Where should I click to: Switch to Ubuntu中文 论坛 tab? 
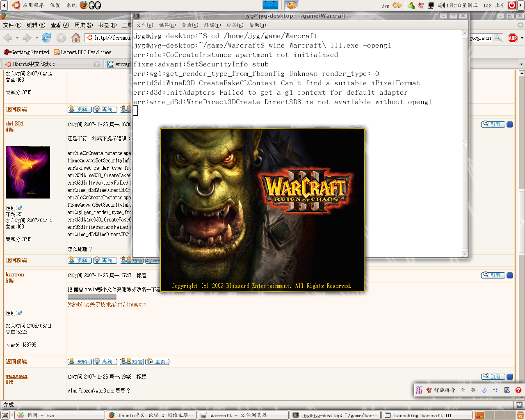52,64
